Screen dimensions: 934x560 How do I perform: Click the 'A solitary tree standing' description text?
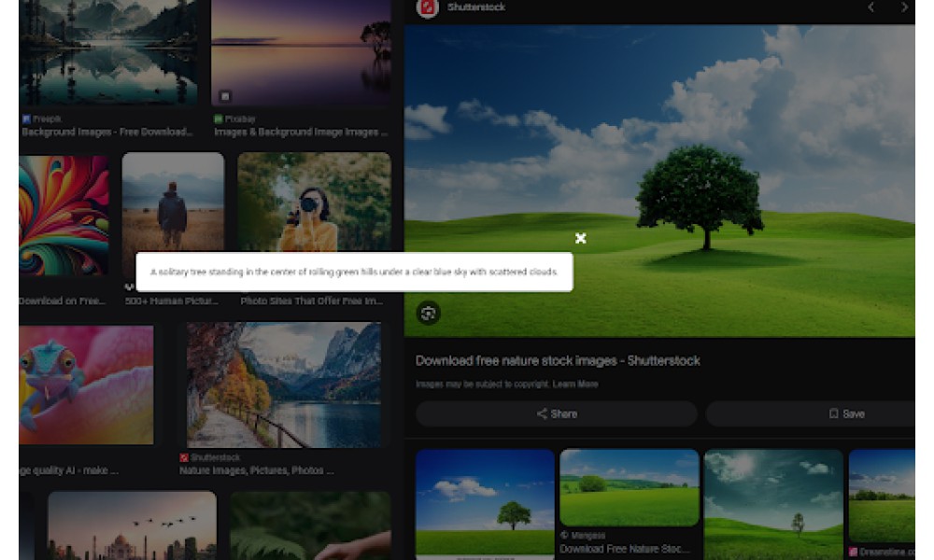(x=354, y=272)
